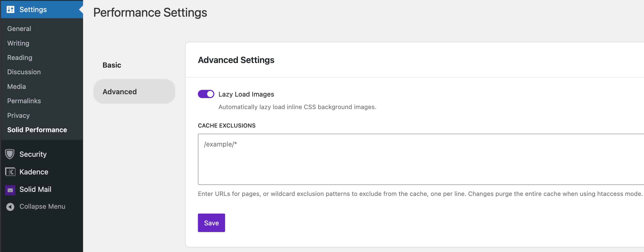Open Privacy settings in sidebar
Image resolution: width=644 pixels, height=252 pixels.
tap(18, 115)
